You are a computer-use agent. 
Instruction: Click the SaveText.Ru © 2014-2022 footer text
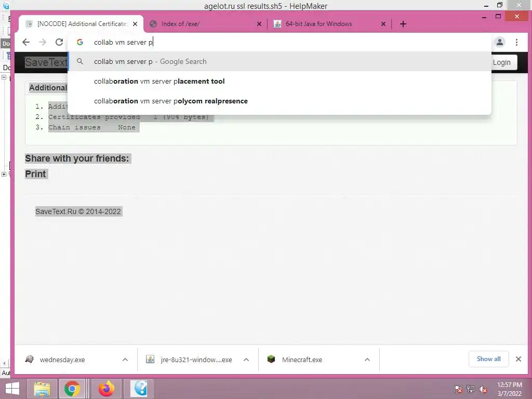coord(78,212)
